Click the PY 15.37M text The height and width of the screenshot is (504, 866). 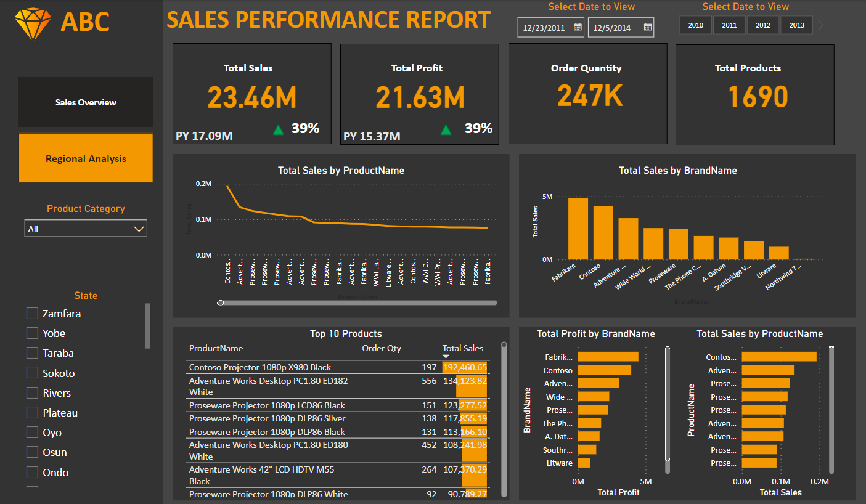(x=372, y=136)
